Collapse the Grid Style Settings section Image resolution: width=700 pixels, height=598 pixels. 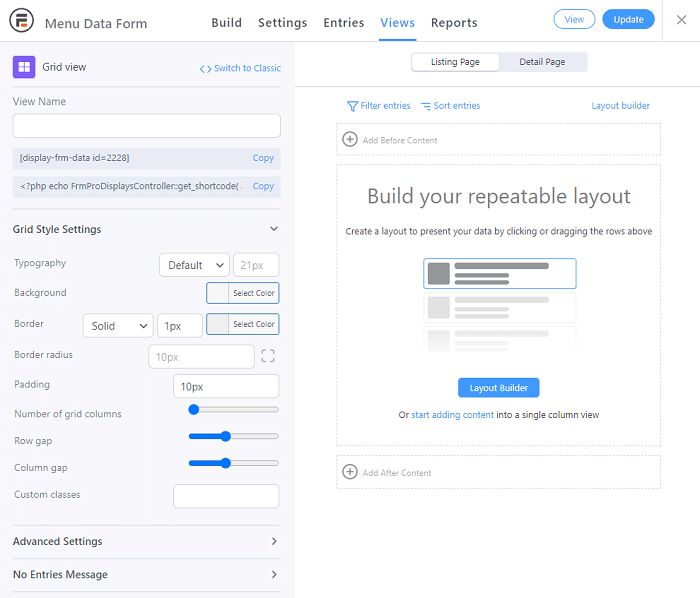click(x=146, y=229)
